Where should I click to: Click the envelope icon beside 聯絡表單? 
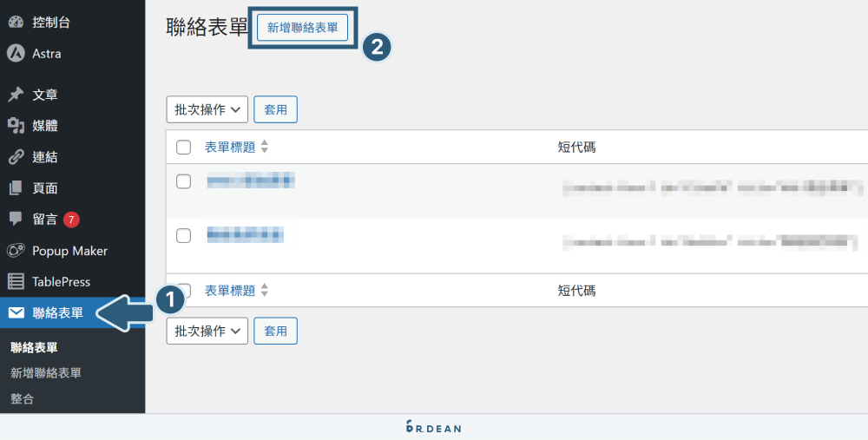coord(16,312)
